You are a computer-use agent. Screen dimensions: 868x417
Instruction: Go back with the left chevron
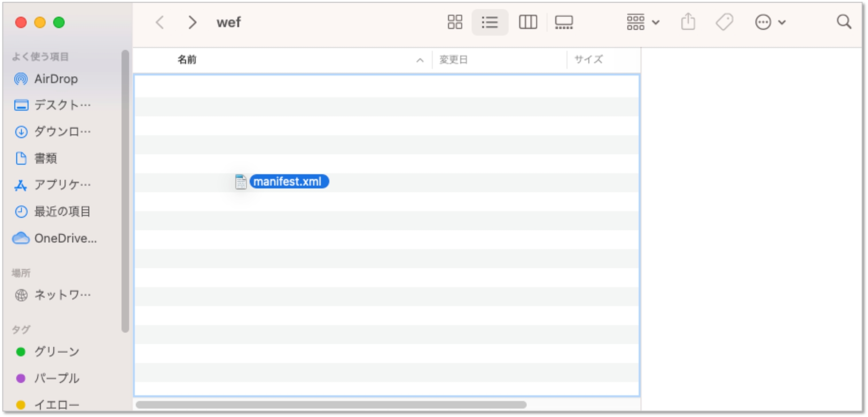coord(160,22)
